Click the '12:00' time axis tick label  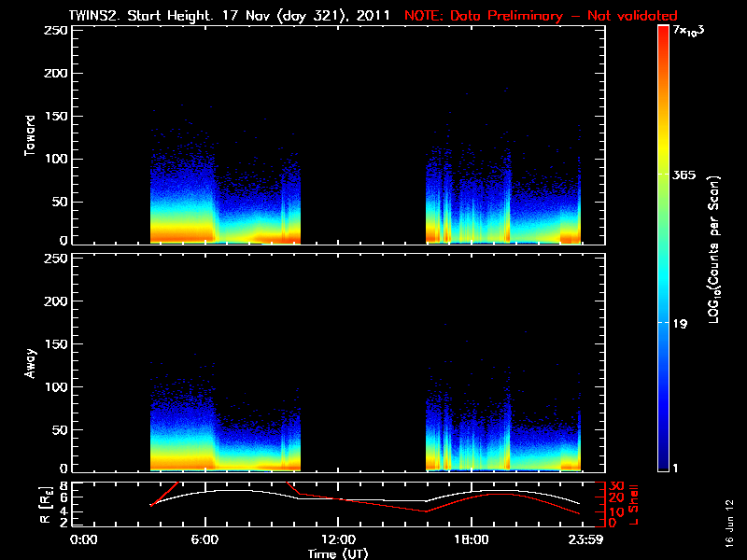pyautogui.click(x=337, y=539)
